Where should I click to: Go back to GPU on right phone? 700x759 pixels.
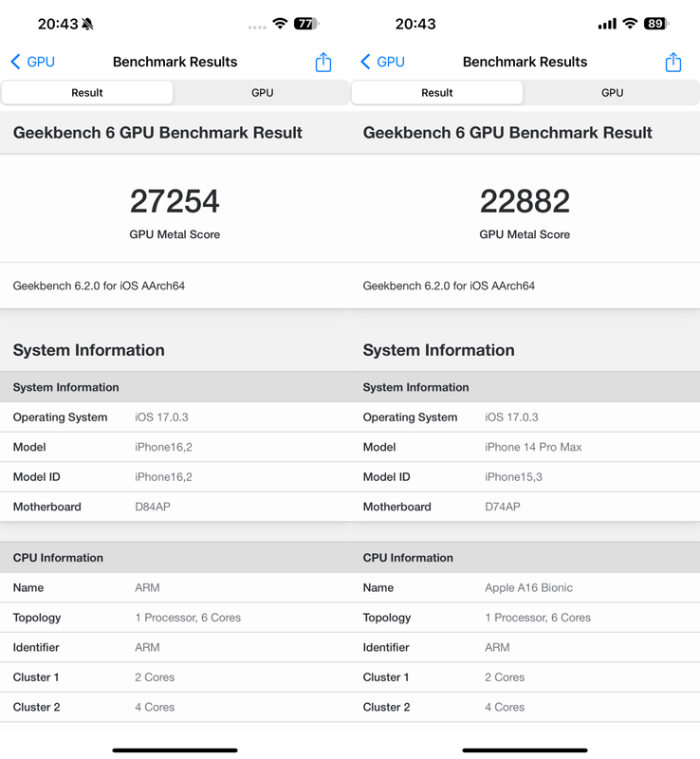(382, 62)
